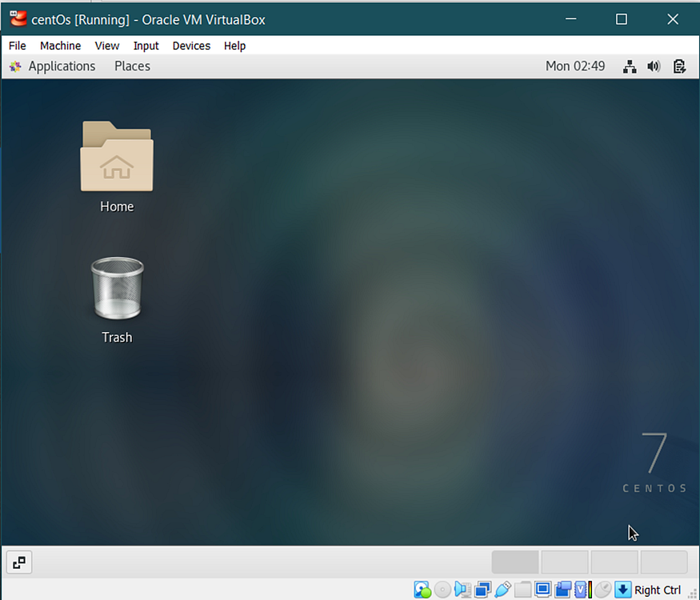Switch to the third workspace
Image resolution: width=700 pixels, height=600 pixels.
click(614, 562)
